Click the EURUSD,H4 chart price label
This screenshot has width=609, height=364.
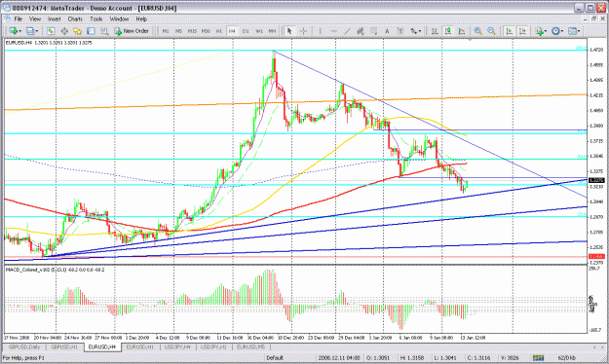pos(49,43)
